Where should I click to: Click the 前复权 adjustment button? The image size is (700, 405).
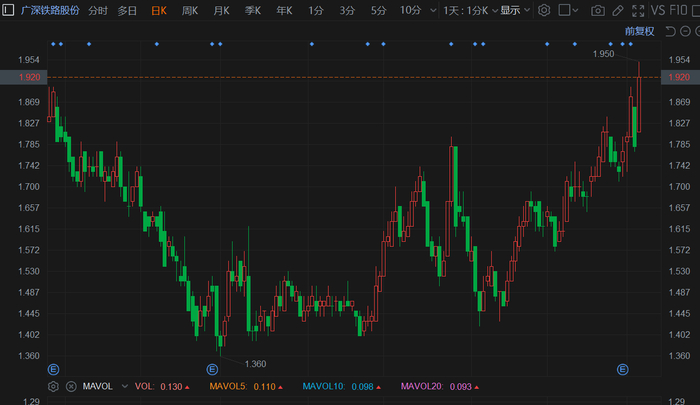click(638, 31)
